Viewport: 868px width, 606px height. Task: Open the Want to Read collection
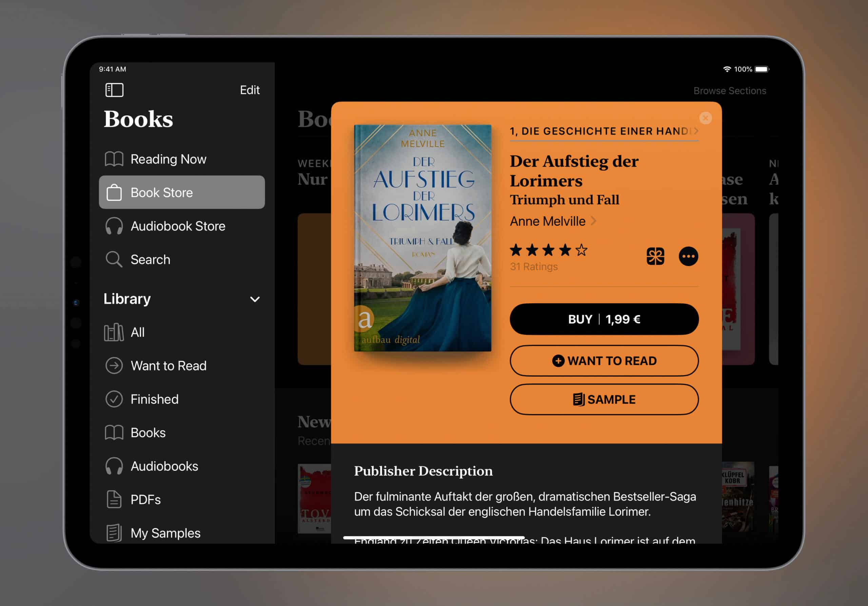click(182, 366)
